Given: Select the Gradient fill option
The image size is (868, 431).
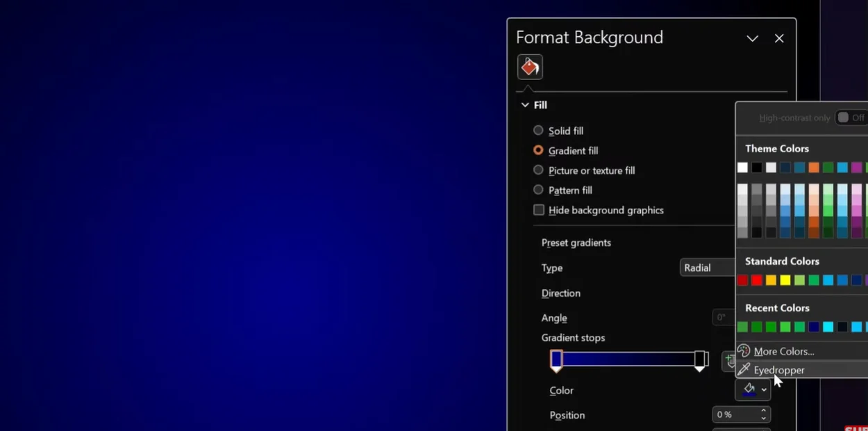Looking at the screenshot, I should 538,150.
